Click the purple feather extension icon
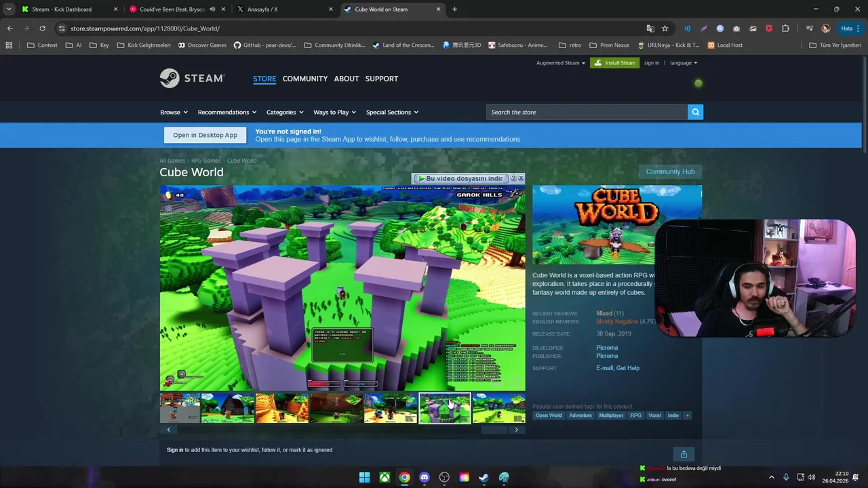 point(704,28)
